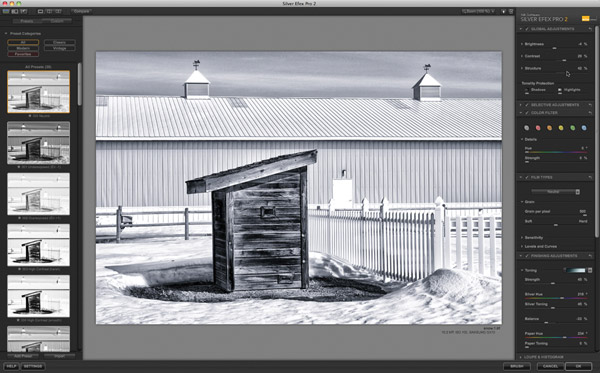Toggle the lightbulb background color icon
Screen dimensions: 600x373
[x=504, y=11]
